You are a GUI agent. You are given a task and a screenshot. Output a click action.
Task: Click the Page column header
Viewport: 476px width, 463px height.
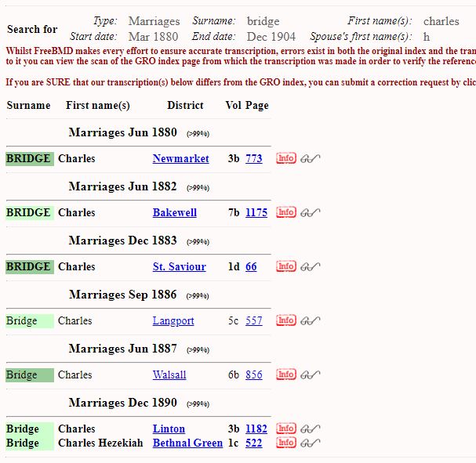(257, 105)
